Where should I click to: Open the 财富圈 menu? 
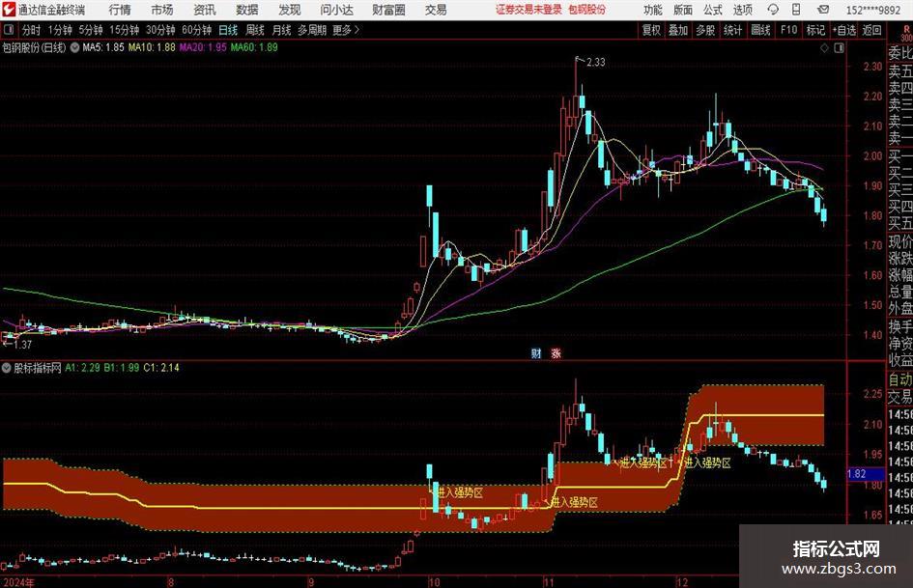point(388,10)
